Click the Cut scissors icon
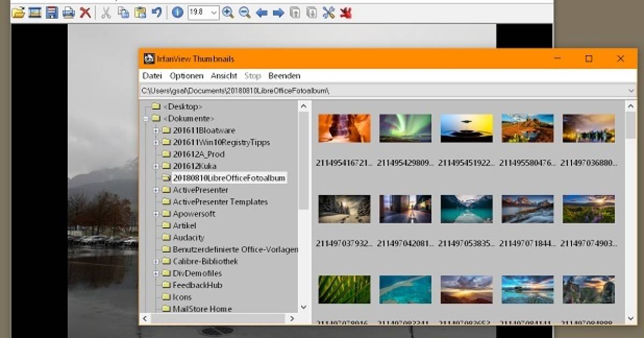The height and width of the screenshot is (338, 644). pos(106,12)
